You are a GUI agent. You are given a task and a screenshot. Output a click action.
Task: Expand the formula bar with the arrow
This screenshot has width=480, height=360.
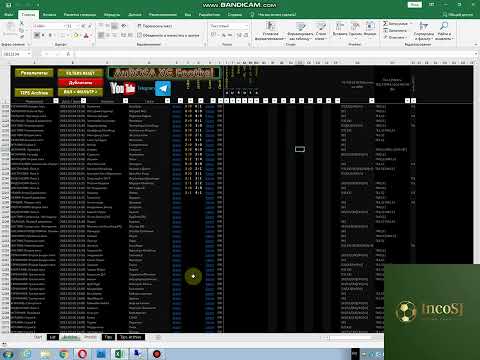[x=477, y=54]
